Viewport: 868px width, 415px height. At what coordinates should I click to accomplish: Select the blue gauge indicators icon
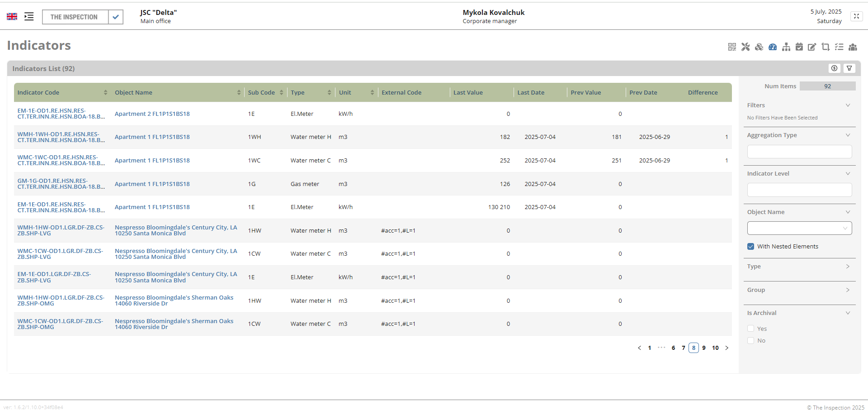(773, 47)
